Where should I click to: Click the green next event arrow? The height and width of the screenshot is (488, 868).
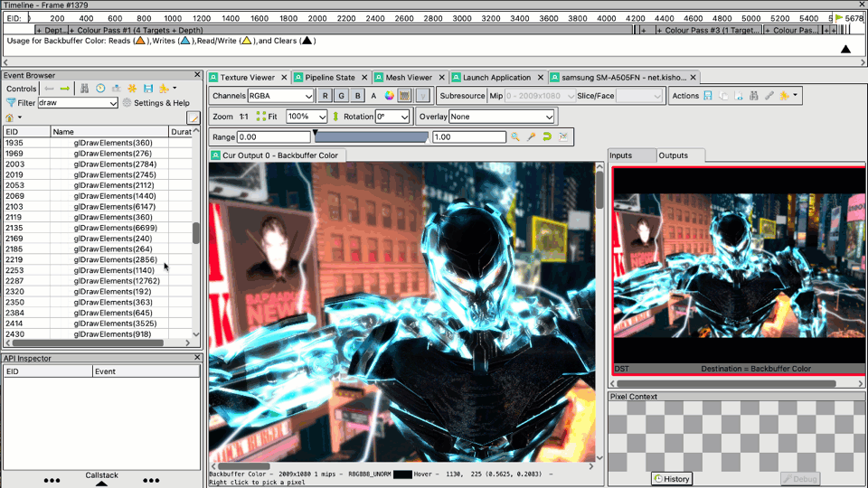(x=65, y=89)
